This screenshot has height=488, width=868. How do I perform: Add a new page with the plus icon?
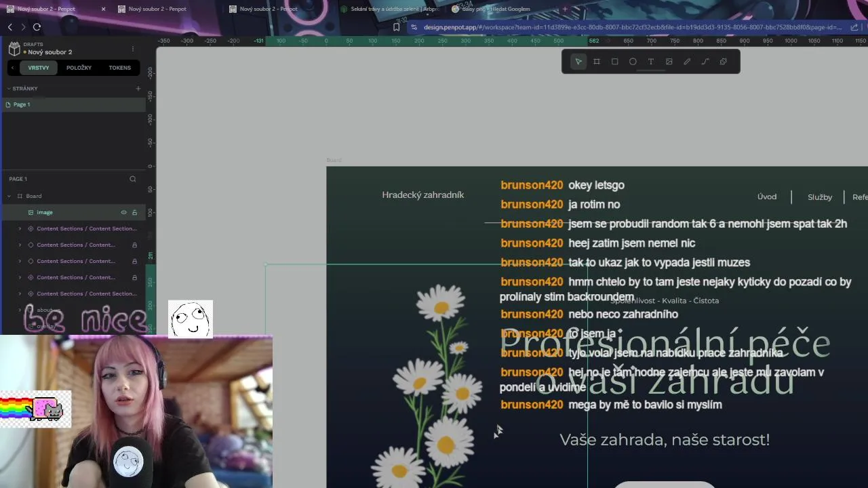tap(138, 88)
